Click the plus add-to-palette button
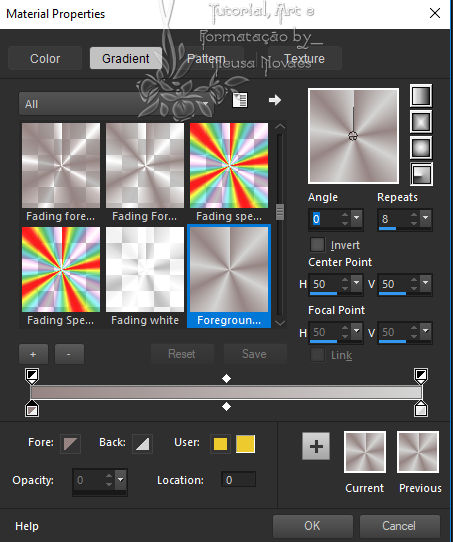The height and width of the screenshot is (542, 453). tap(316, 446)
